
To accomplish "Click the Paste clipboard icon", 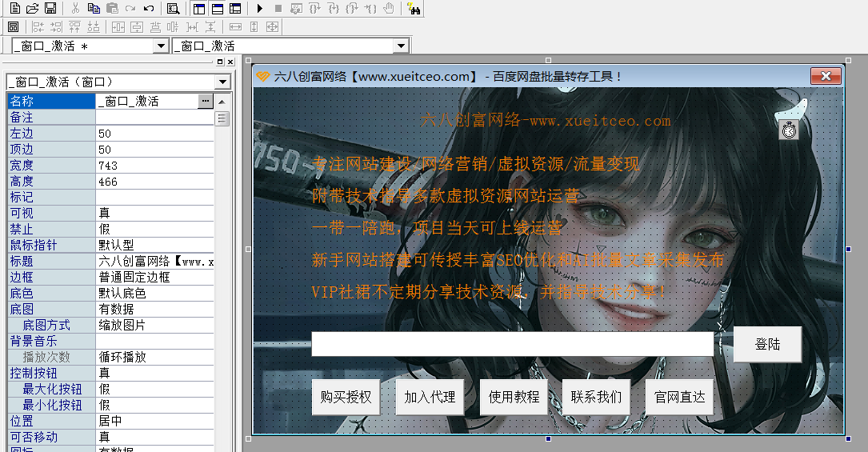I will tap(112, 8).
